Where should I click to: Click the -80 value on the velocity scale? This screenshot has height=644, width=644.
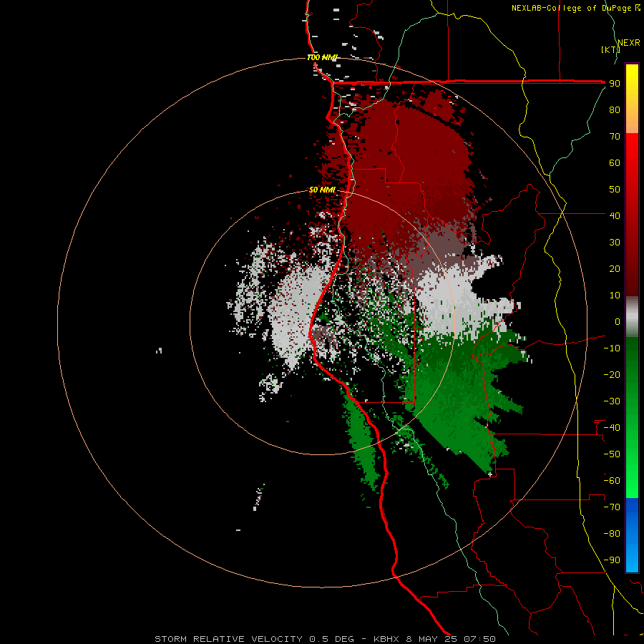pyautogui.click(x=612, y=534)
